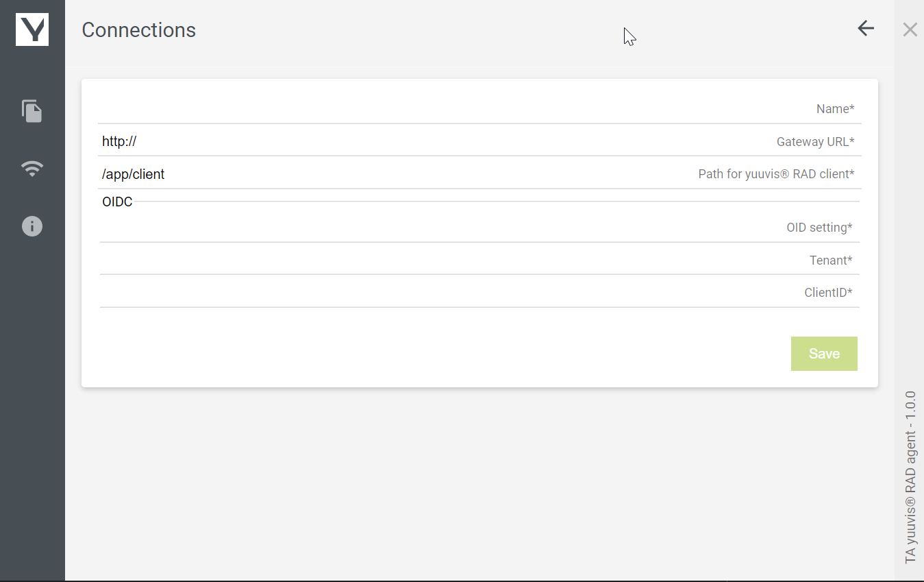Click the blank area below the form card

pos(479,480)
